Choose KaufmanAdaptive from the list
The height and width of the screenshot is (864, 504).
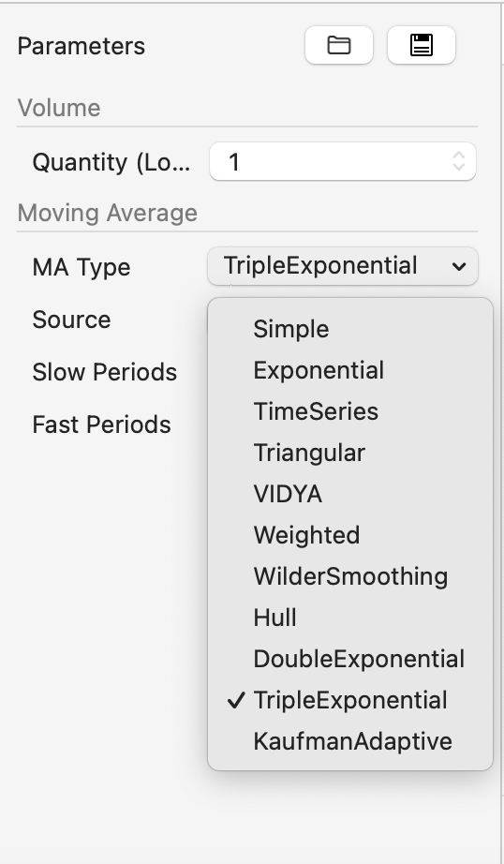pyautogui.click(x=350, y=741)
